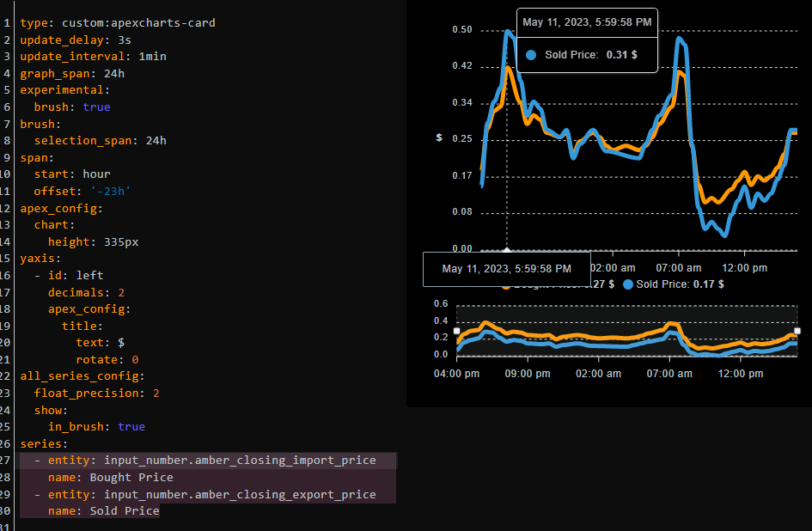Click the '-23h' offset string in the YAML

(112, 191)
